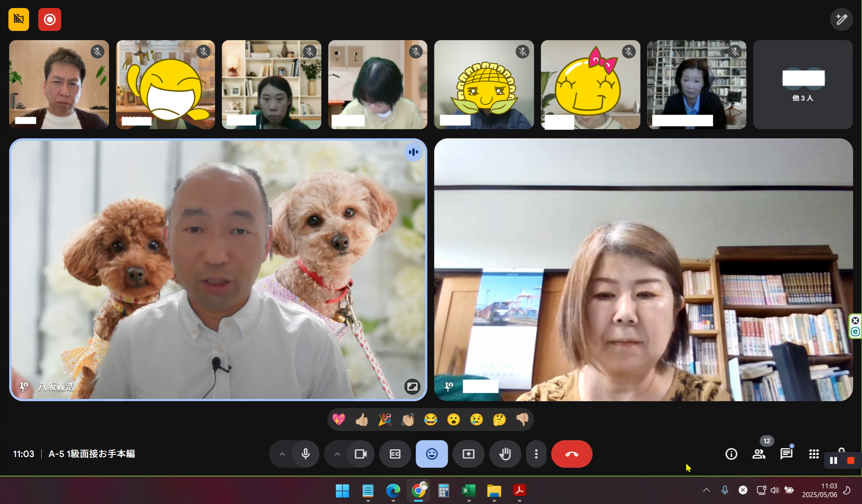Click fullscreen icon on 八阪義浩 tile
Viewport: 862px width, 504px height.
(412, 386)
